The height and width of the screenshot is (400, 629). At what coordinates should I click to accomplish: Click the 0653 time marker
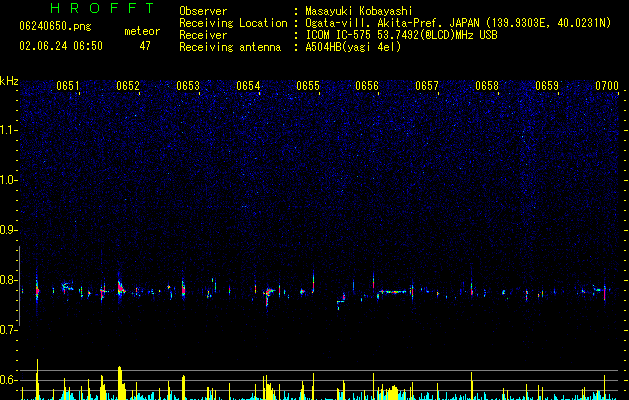point(188,86)
